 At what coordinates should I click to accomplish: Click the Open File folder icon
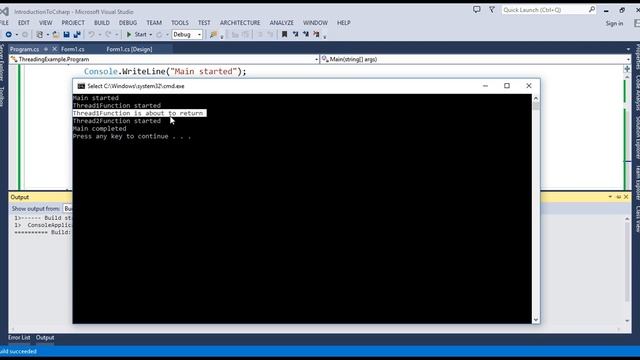[x=56, y=35]
